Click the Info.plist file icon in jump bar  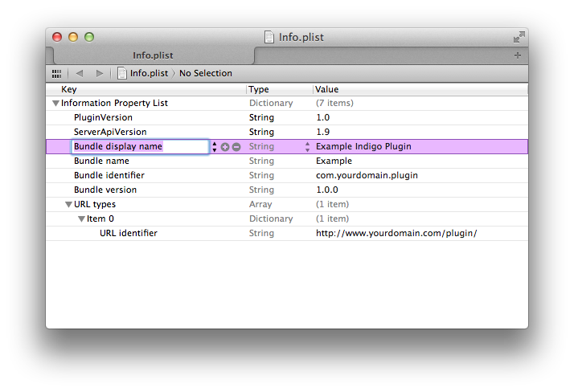click(122, 73)
